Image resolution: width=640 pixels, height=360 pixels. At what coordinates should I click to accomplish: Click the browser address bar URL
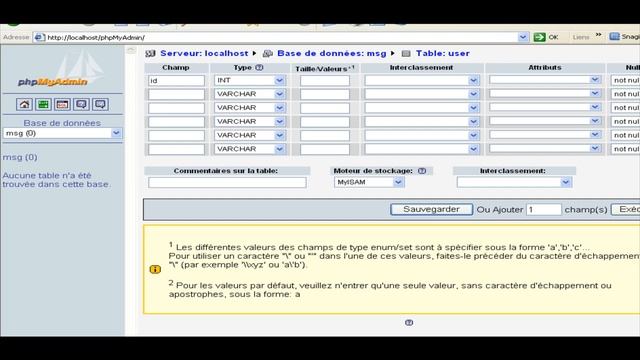pyautogui.click(x=282, y=38)
